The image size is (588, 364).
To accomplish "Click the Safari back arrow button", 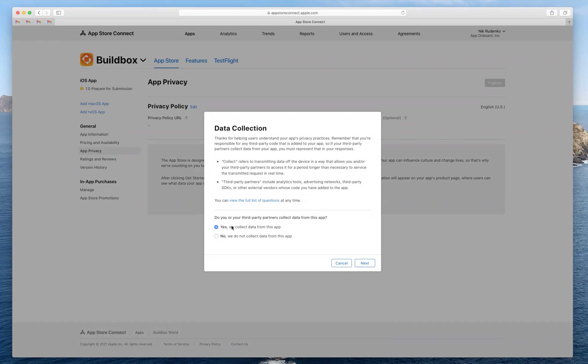I will pyautogui.click(x=39, y=13).
